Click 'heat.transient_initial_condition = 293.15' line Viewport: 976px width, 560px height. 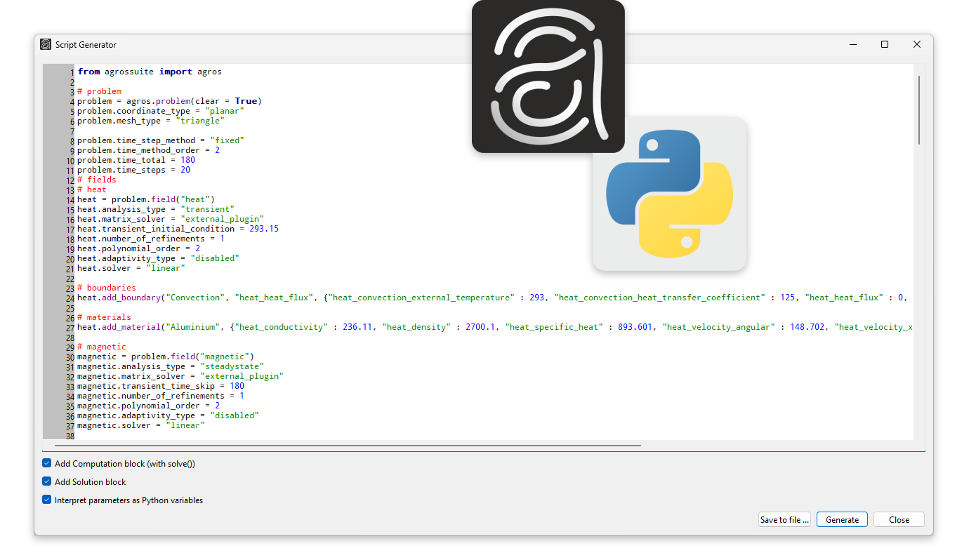point(178,229)
